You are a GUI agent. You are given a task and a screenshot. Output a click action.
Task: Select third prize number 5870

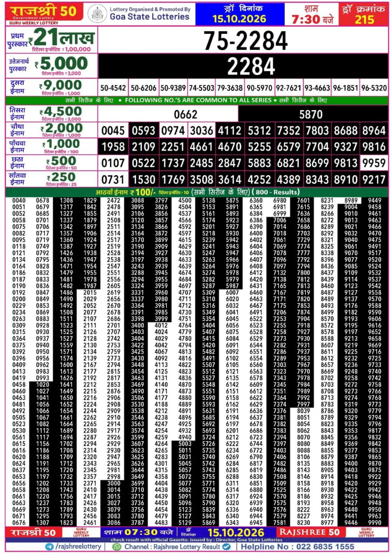click(x=311, y=114)
